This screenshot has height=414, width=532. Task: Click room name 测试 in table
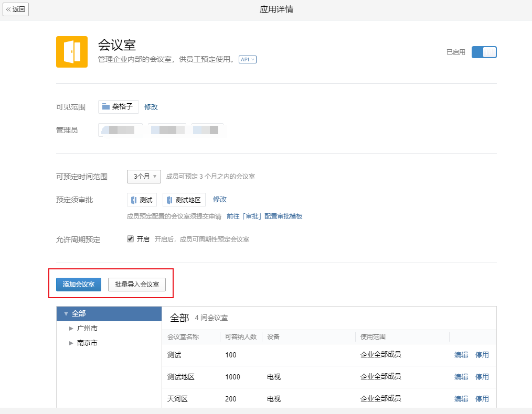174,355
